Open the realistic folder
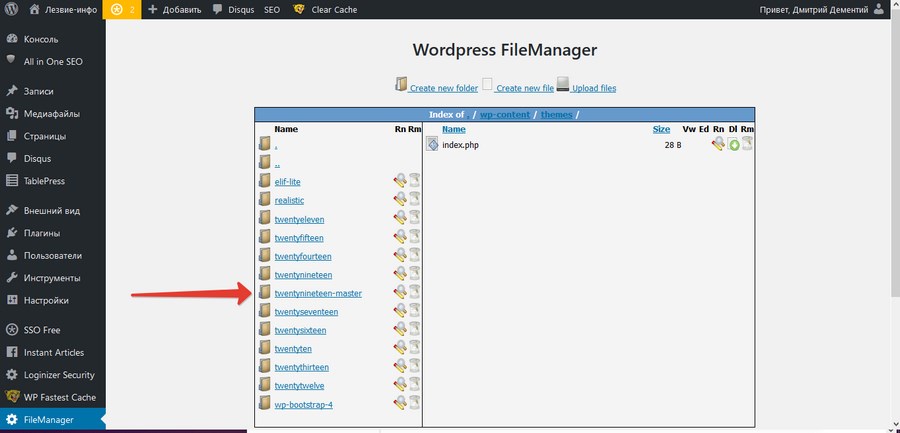The width and height of the screenshot is (900, 433). [x=289, y=200]
